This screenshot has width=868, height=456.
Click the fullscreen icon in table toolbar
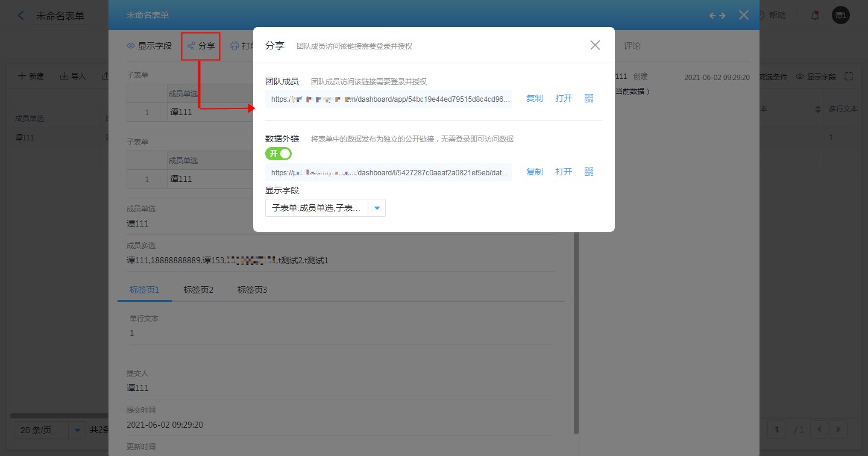[x=849, y=77]
